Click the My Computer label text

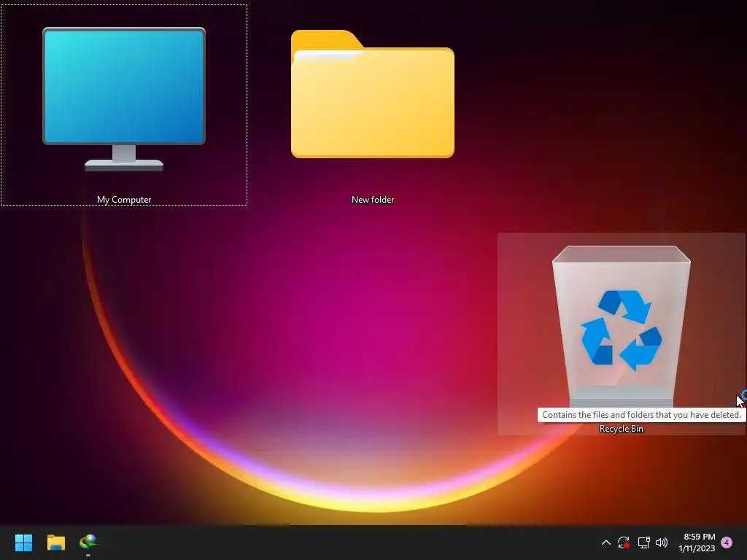pyautogui.click(x=124, y=200)
